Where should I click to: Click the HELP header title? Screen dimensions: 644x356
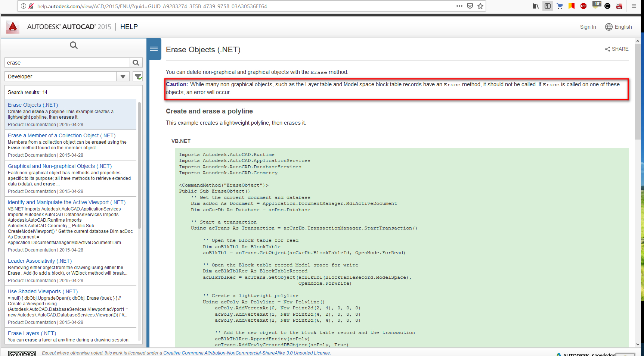pos(129,27)
